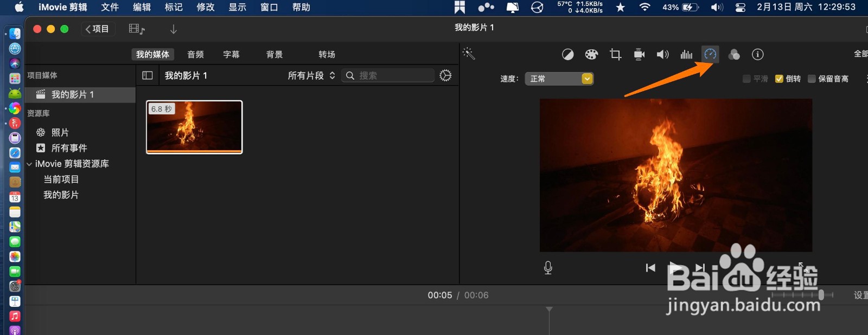Open Finder from the Dock
The height and width of the screenshot is (335, 868).
[x=15, y=34]
